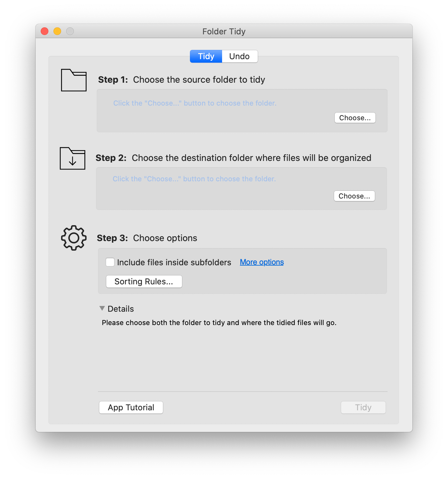Viewport: 448px width, 479px height.
Task: Click Choose button for destination folder
Action: click(x=354, y=196)
